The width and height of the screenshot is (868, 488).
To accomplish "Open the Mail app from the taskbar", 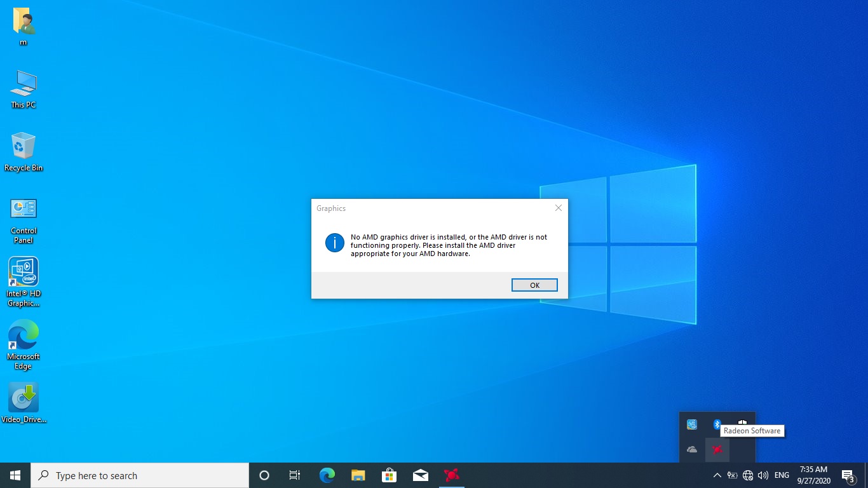I will [x=420, y=475].
